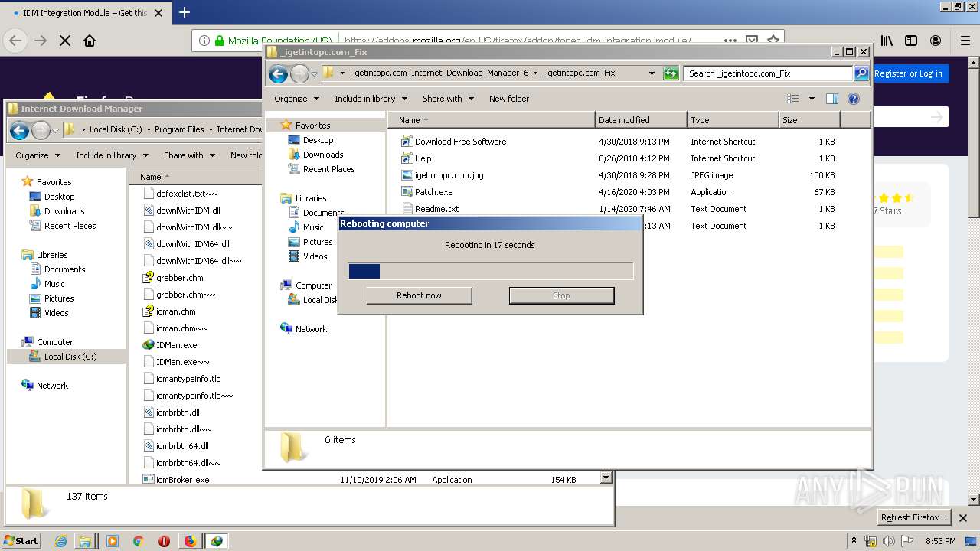Expand the address path dropdown in Fix window
This screenshot has width=980, height=551.
[x=652, y=73]
